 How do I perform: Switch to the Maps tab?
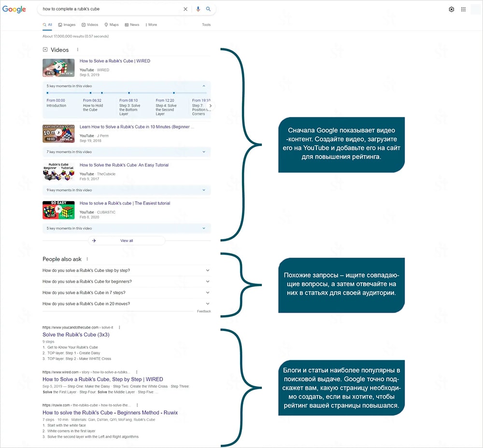tap(112, 25)
